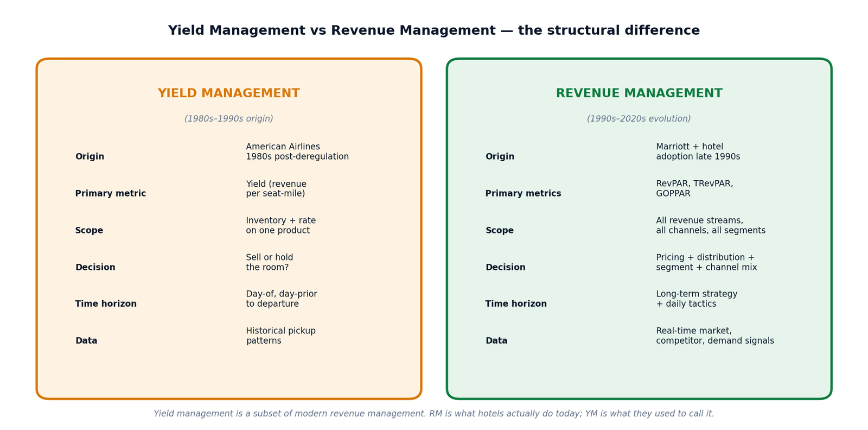Click the 'Primary metric' label
The height and width of the screenshot is (430, 868).
point(111,194)
